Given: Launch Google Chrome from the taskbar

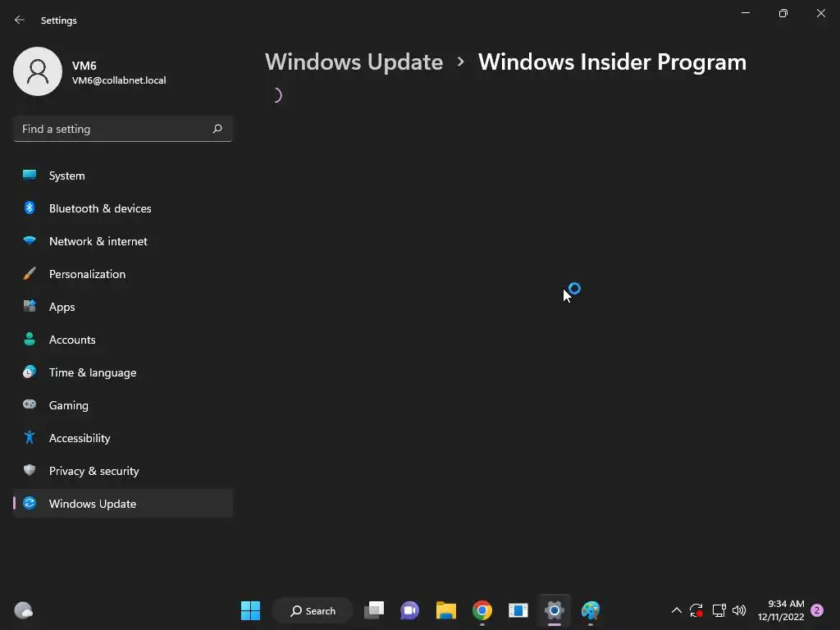Looking at the screenshot, I should tap(482, 610).
